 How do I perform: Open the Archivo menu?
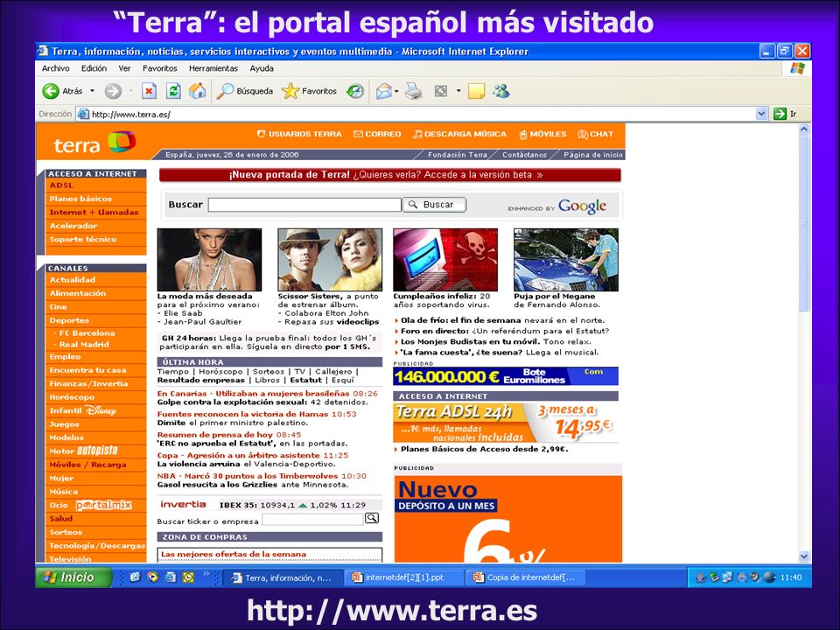tap(56, 68)
